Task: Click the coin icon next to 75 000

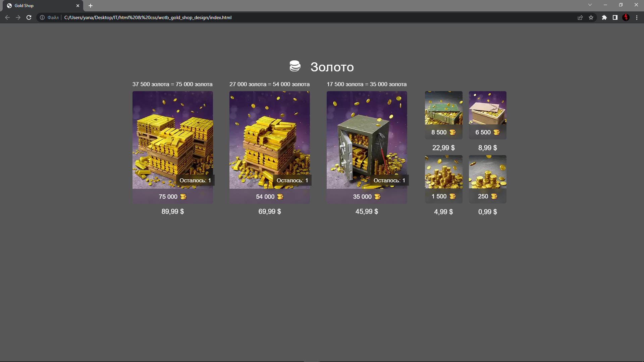Action: [x=183, y=197]
